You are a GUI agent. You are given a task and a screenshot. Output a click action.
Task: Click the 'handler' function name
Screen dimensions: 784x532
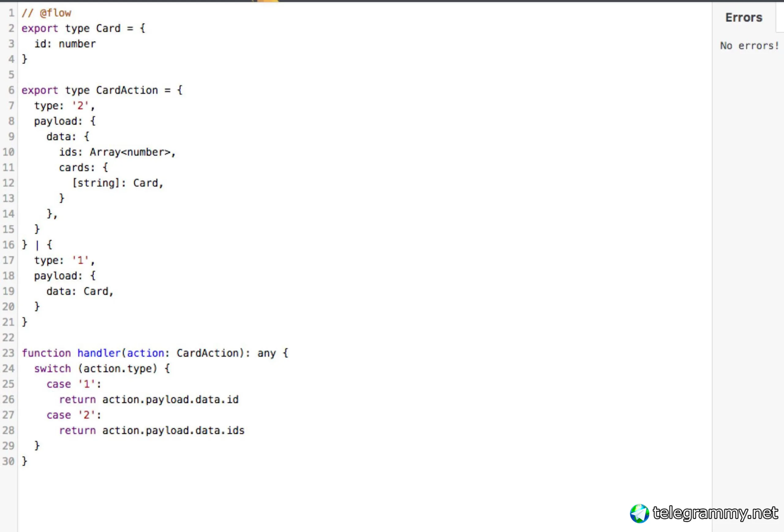pyautogui.click(x=99, y=353)
